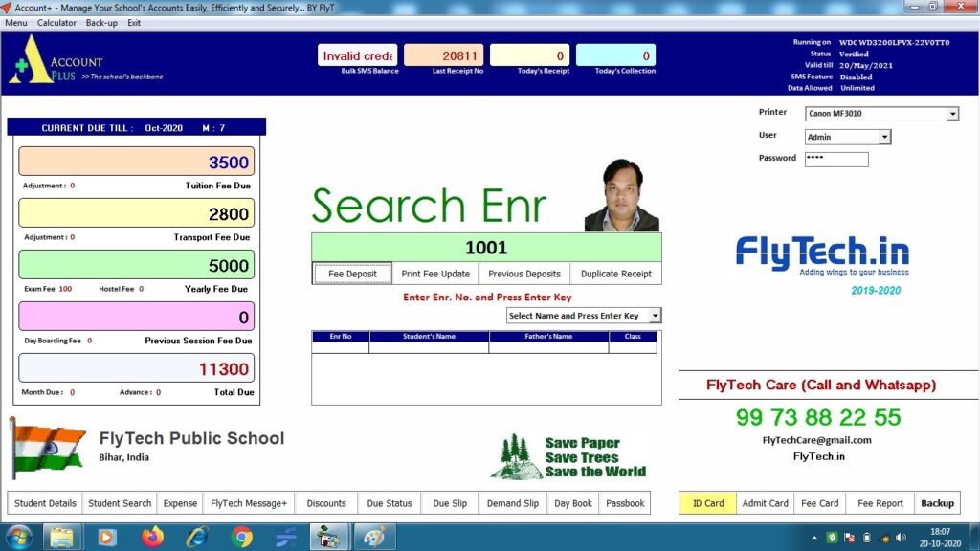Click the Admit Card button

765,503
